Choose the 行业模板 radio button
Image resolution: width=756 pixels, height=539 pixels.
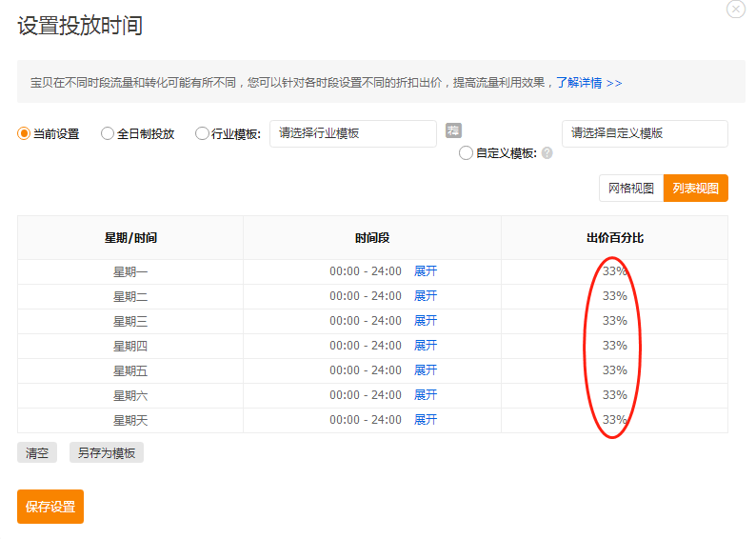tap(202, 134)
